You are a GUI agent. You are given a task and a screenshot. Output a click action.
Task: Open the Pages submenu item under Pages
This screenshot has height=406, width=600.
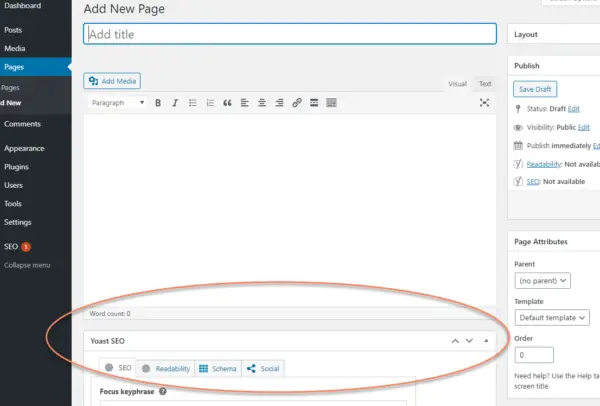(10, 88)
